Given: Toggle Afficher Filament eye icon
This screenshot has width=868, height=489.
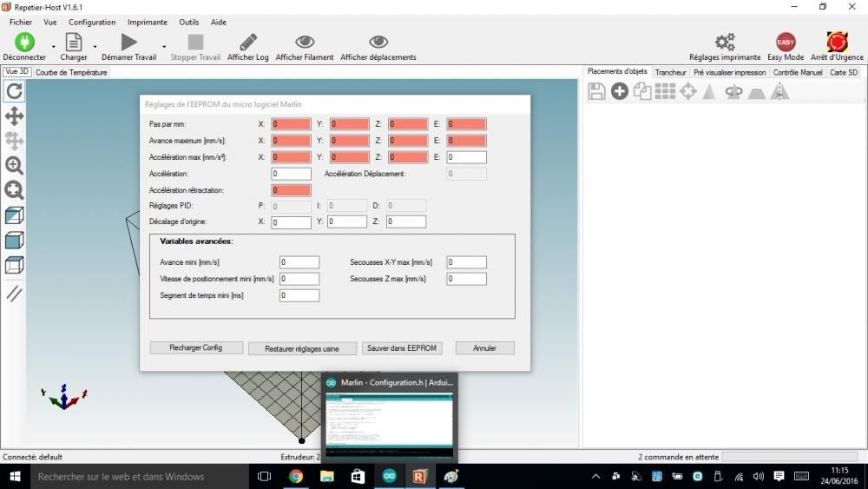Looking at the screenshot, I should 305,42.
